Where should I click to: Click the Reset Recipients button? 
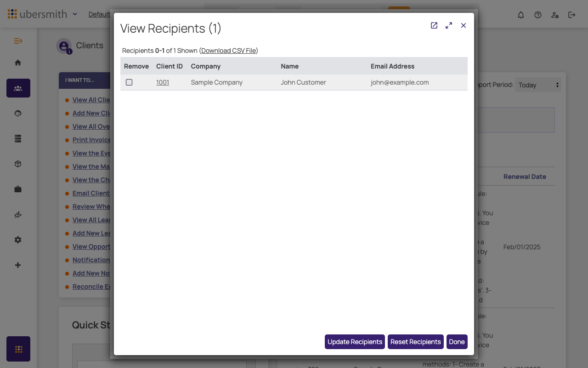416,342
